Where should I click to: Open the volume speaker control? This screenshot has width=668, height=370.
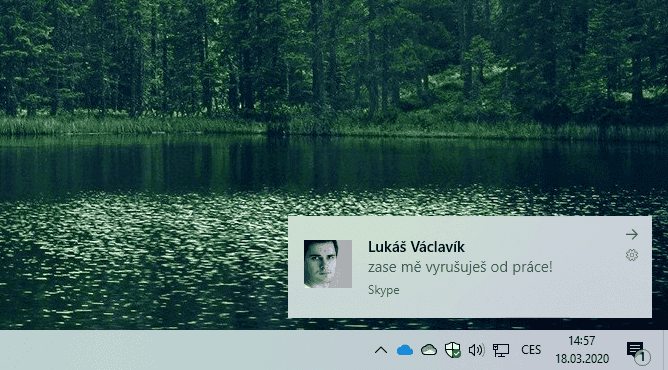point(477,350)
